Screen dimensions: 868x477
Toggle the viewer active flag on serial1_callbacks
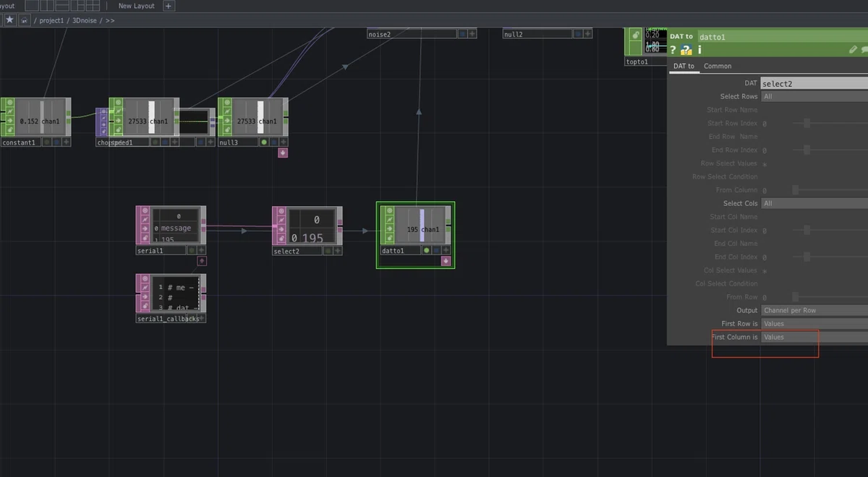point(146,278)
